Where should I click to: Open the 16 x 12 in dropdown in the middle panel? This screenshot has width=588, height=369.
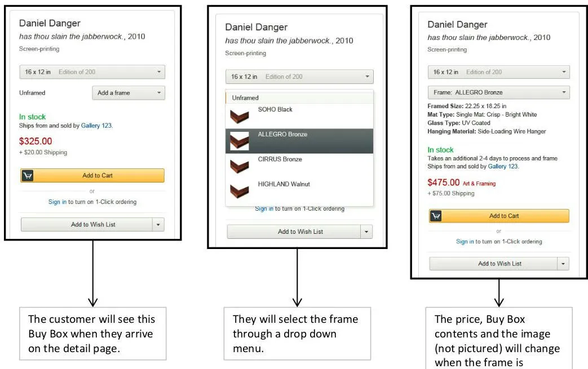click(x=299, y=77)
